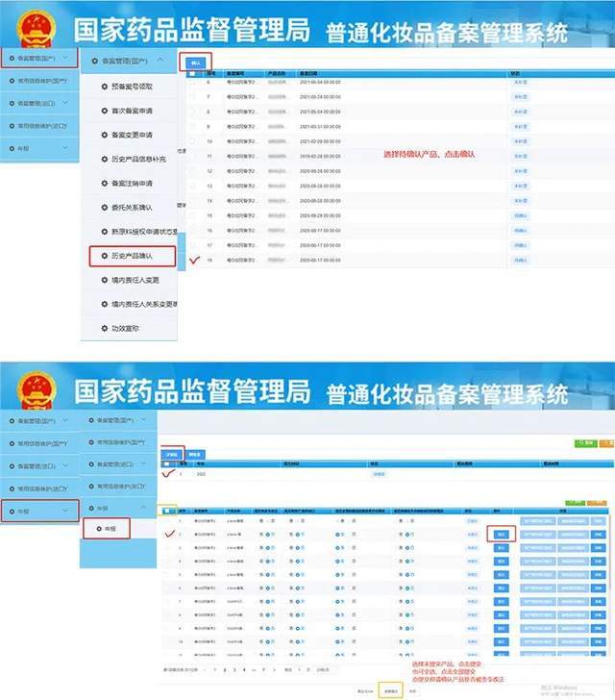Expand 备案管理(国产) chevron in lower left sidebar

coord(65,420)
